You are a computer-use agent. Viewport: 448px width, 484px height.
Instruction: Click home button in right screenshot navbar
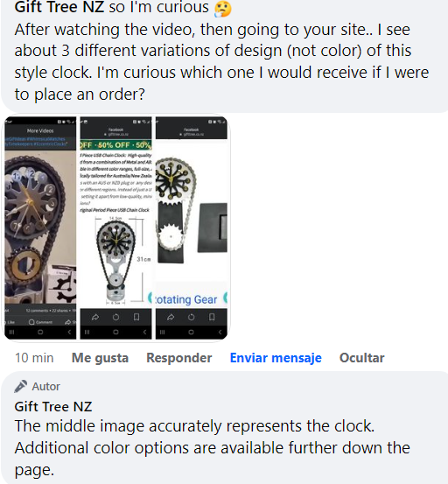192,332
